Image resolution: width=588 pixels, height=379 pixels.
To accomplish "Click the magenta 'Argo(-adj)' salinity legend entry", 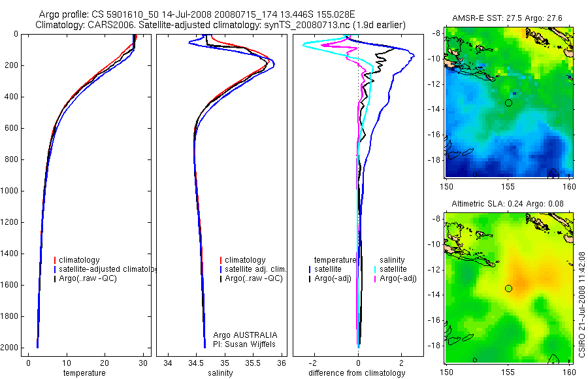I will click(x=395, y=278).
